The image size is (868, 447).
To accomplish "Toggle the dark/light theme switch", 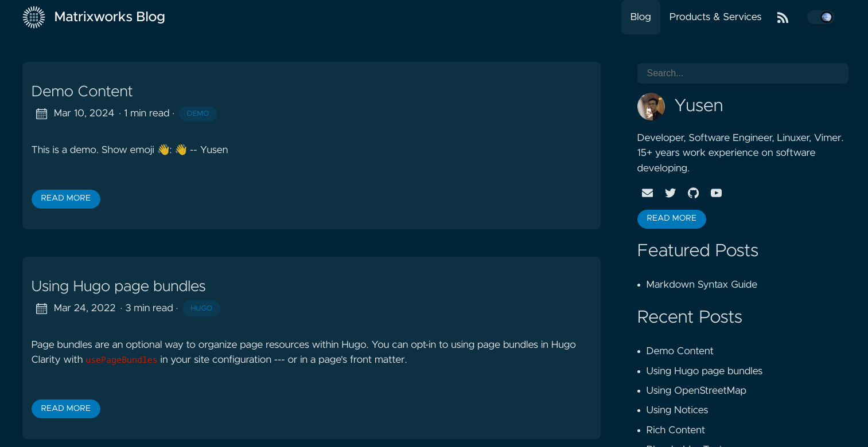I will pos(820,17).
